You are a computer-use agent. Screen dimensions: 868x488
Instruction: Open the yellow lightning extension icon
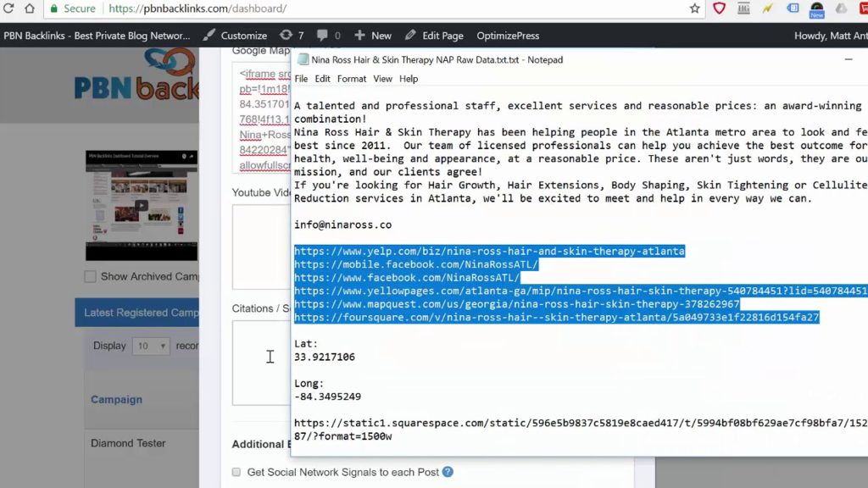pos(767,8)
